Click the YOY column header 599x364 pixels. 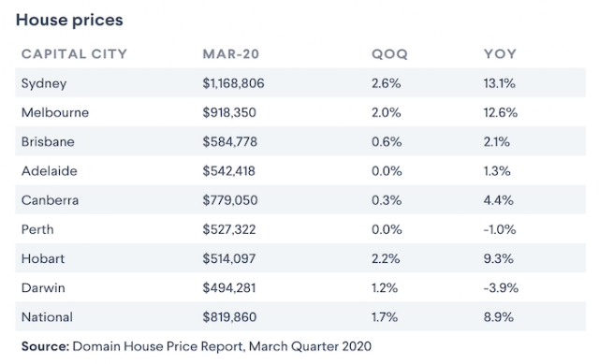[500, 54]
